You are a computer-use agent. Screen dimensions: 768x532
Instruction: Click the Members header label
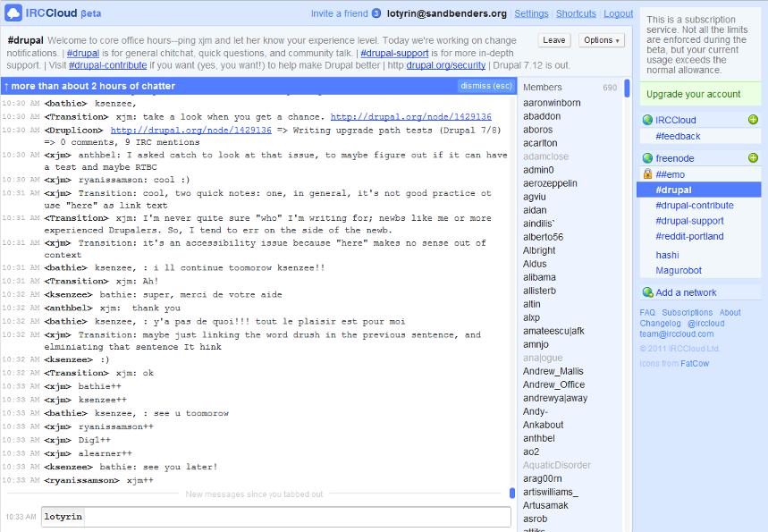point(542,88)
